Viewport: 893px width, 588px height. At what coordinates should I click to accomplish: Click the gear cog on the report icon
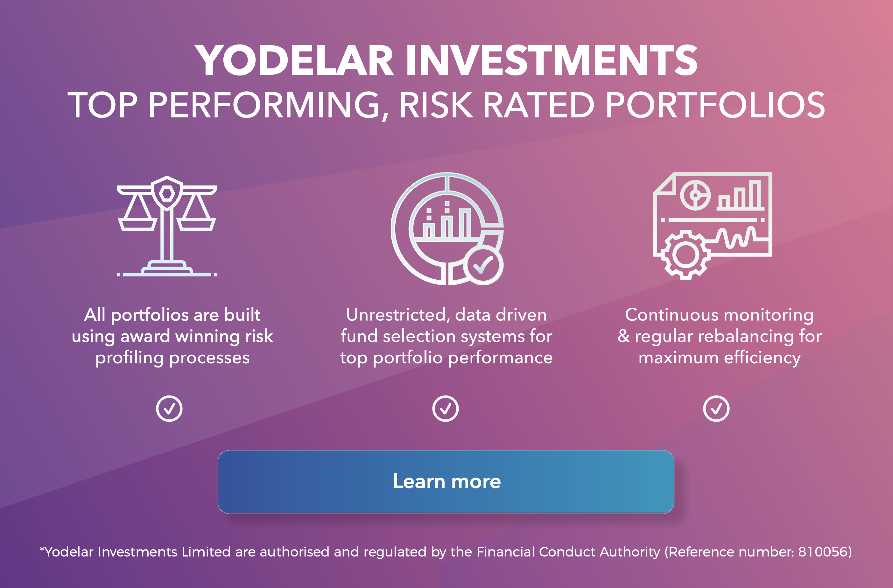click(686, 255)
